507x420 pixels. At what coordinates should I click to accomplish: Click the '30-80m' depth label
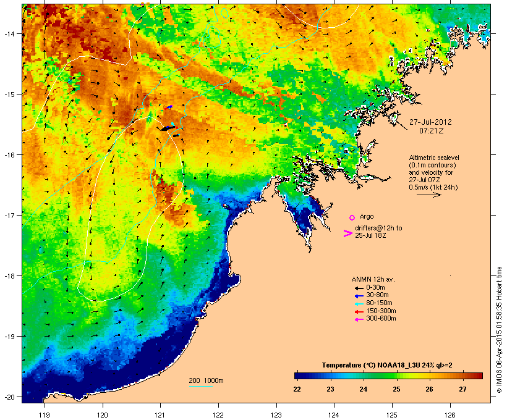click(377, 295)
